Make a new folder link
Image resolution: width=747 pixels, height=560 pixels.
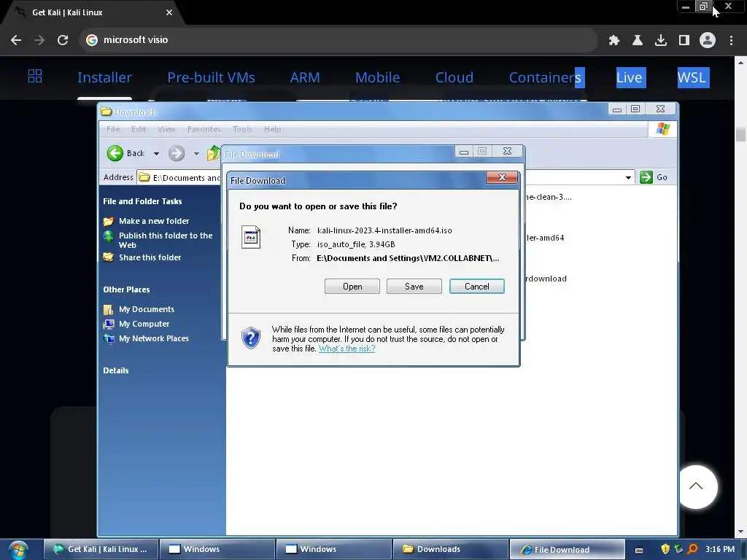click(153, 221)
